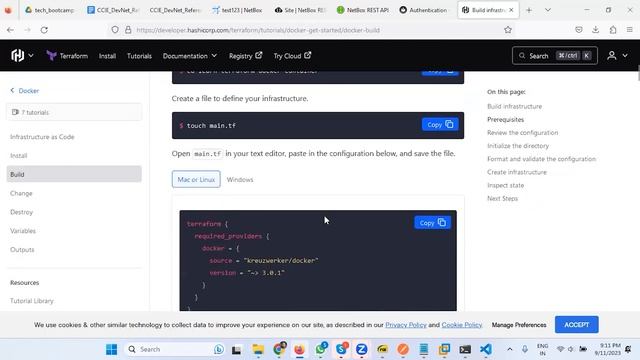This screenshot has height=360, width=640.
Task: Open the 7 tutorials collection box
Action: click(74, 112)
